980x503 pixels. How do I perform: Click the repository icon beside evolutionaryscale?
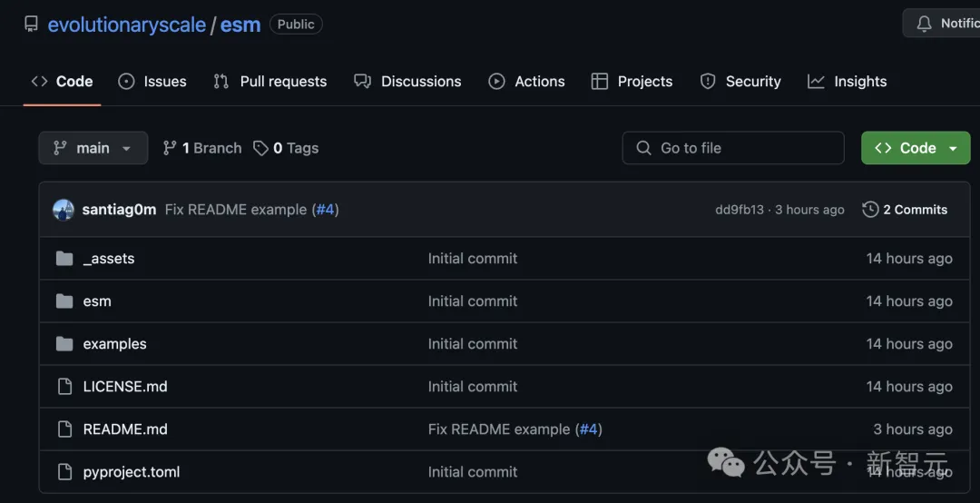pyautogui.click(x=31, y=25)
